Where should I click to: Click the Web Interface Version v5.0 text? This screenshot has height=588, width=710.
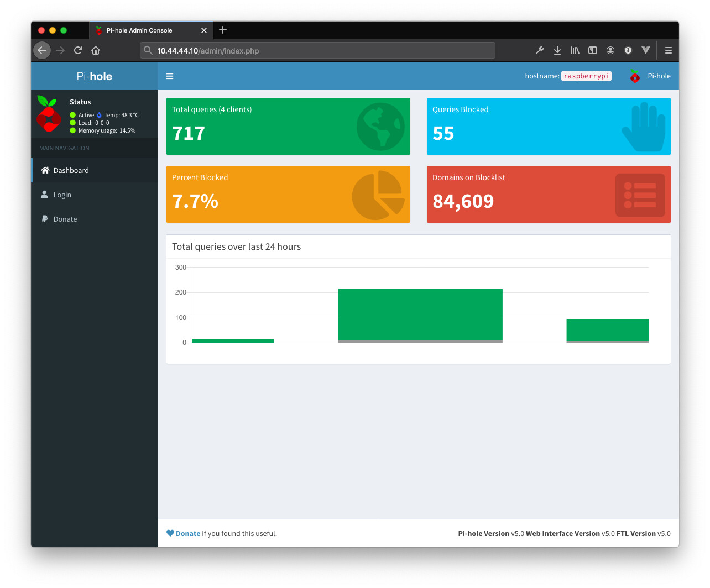click(570, 533)
